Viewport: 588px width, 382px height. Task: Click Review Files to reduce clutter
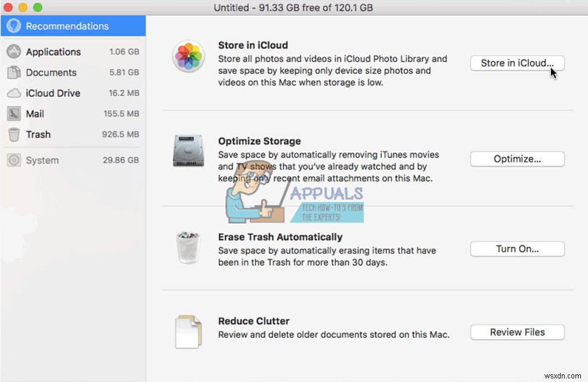(517, 332)
